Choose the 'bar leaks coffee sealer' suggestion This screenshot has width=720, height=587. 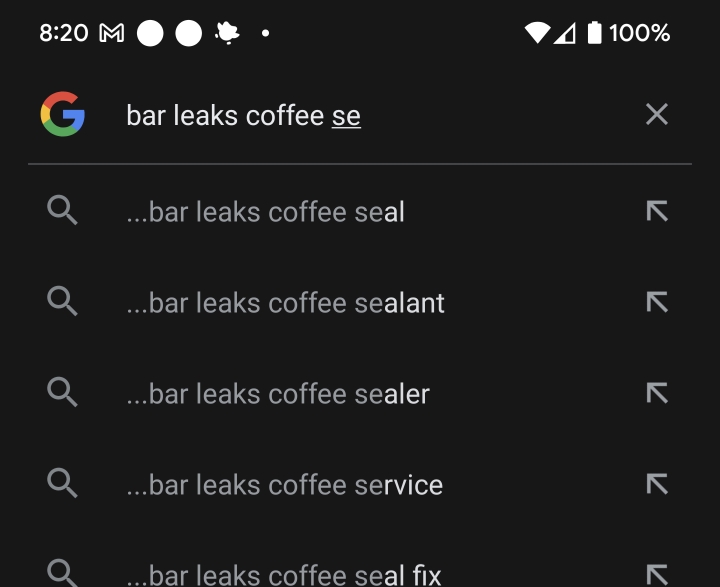point(360,393)
